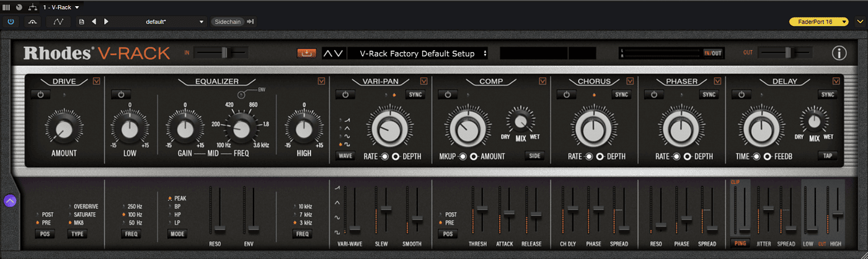Click the Sidechain button
This screenshot has height=259, width=868.
[226, 22]
